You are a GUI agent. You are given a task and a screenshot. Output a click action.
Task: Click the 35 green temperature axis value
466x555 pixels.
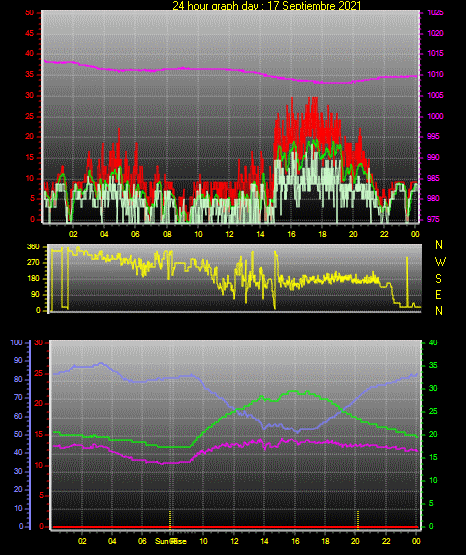pyautogui.click(x=433, y=365)
